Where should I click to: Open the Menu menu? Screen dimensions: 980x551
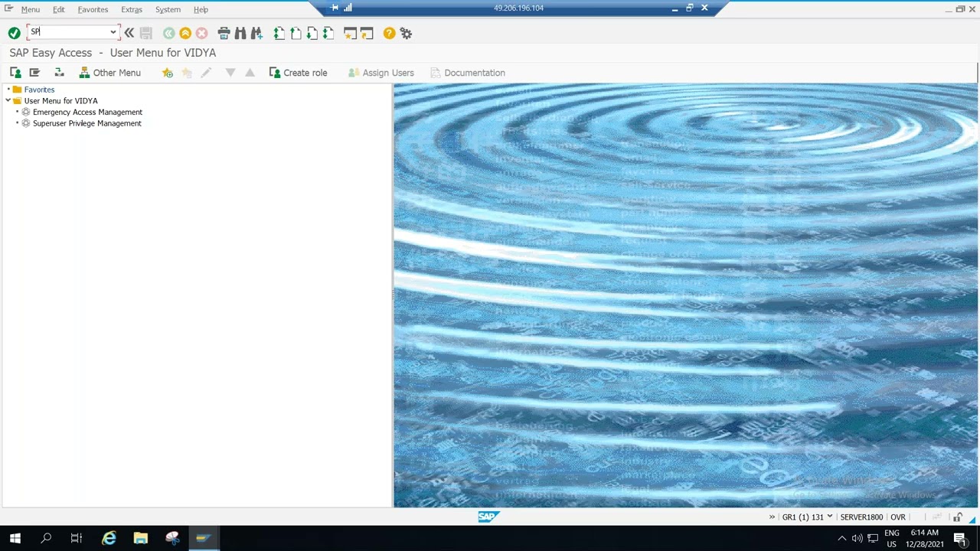click(x=31, y=9)
